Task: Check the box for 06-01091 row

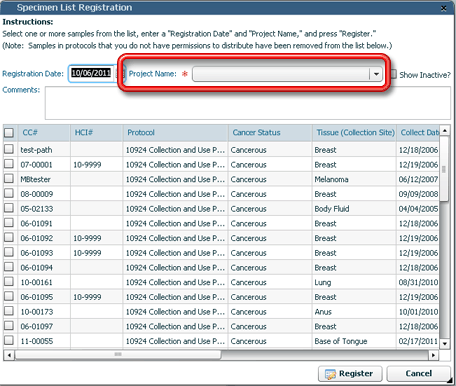Action: pyautogui.click(x=9, y=222)
